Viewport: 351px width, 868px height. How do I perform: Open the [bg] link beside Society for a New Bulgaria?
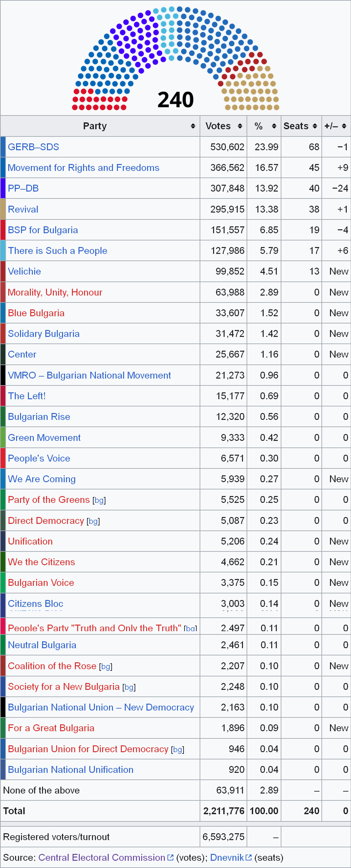click(129, 687)
